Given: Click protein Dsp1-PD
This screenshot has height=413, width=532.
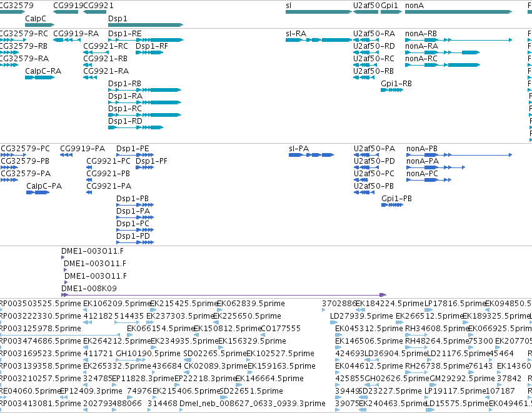Looking at the screenshot, I should pyautogui.click(x=135, y=242).
